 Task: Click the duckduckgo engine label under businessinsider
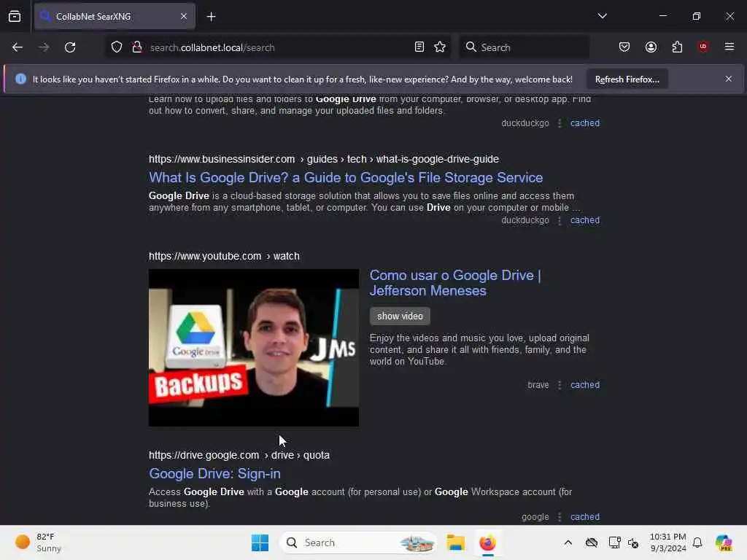click(525, 220)
